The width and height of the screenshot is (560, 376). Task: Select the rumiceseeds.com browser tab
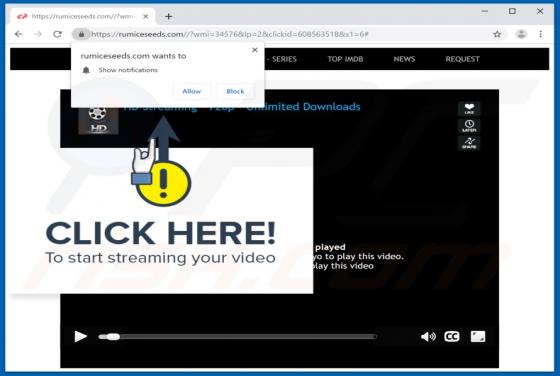pos(82,16)
